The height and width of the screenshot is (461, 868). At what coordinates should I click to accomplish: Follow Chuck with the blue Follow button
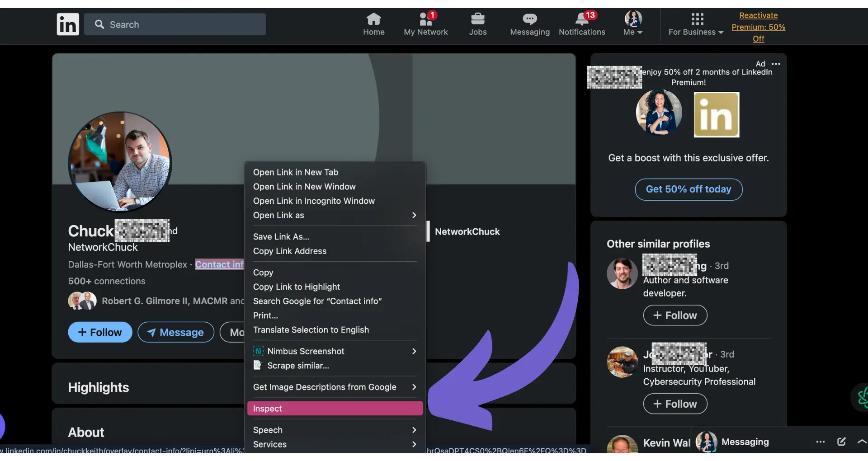tap(100, 332)
